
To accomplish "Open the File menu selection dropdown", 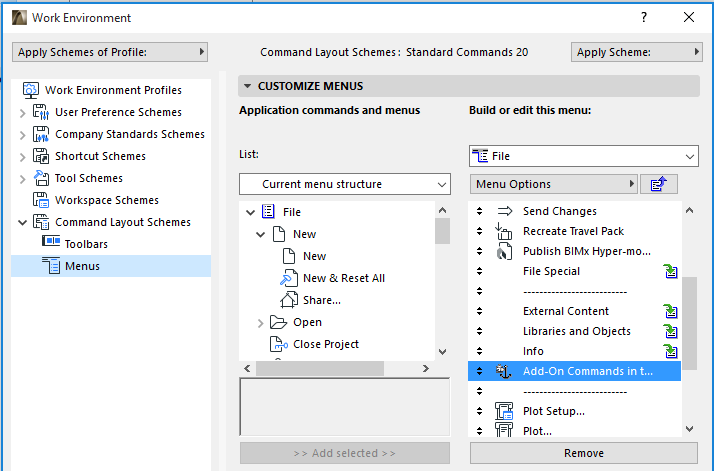I will click(x=583, y=156).
